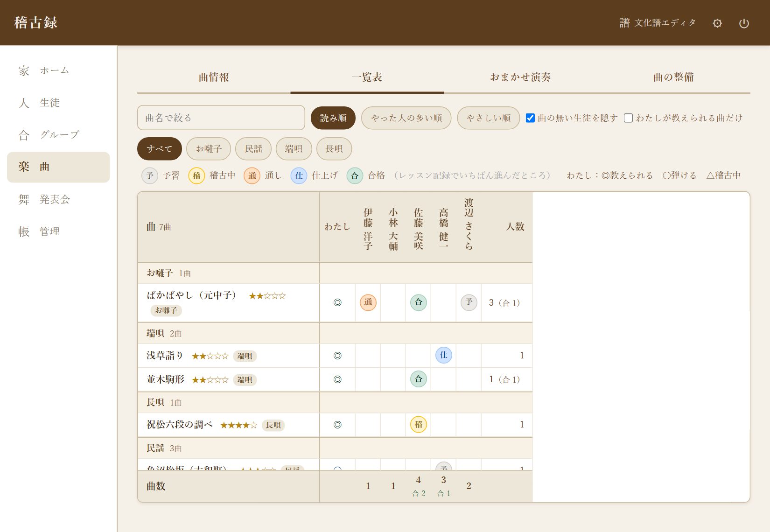
Task: Click 予 badge for 渡辺さくら on ばかばやし
Action: point(469,302)
